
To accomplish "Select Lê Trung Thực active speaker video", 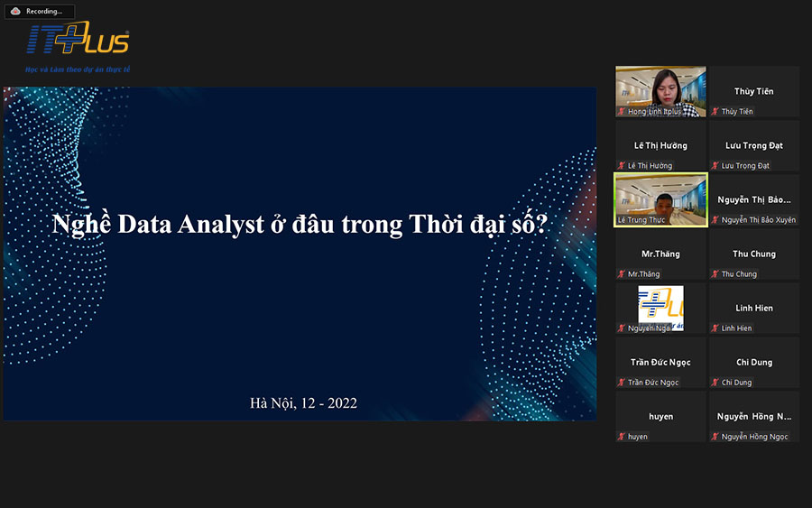I will point(660,199).
